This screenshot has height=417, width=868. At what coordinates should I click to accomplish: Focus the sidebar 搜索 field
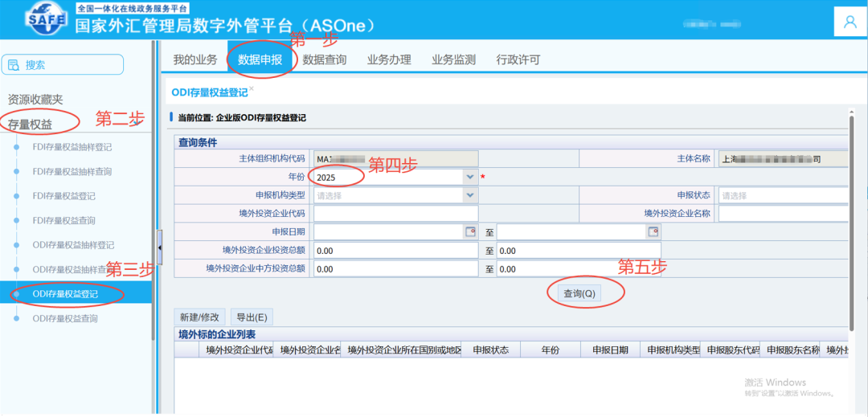pos(63,65)
